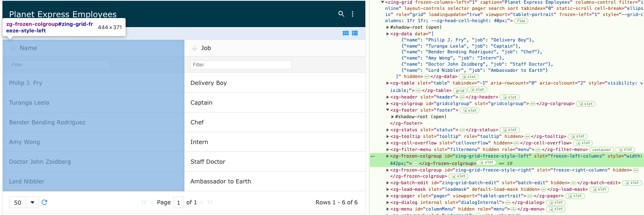
Task: Click the grid badge next to zg-table
Action: 460,91
